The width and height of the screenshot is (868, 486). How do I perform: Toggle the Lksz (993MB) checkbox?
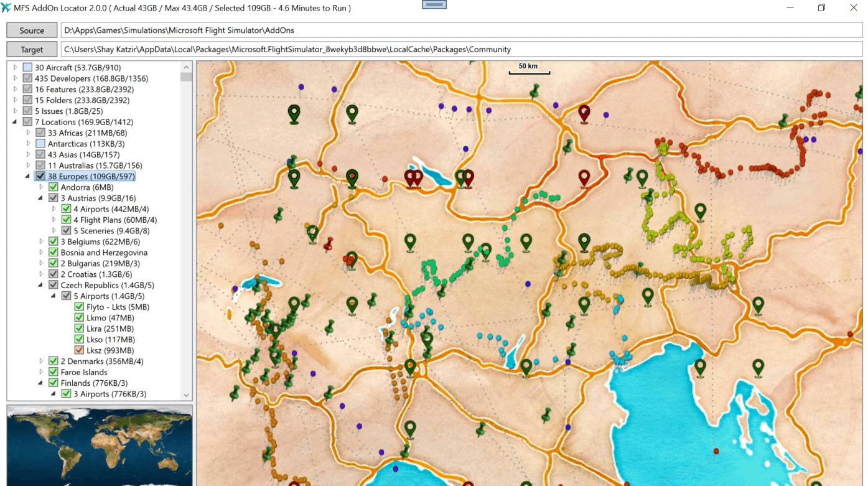(79, 350)
